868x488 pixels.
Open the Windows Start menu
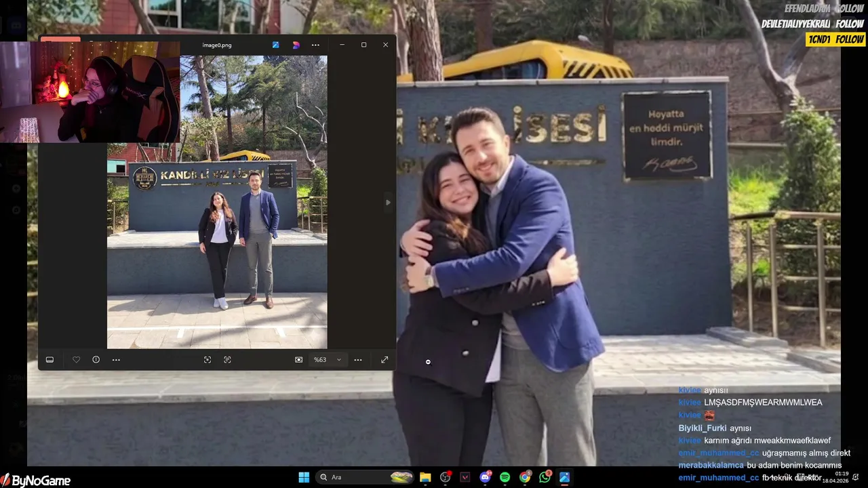[x=304, y=477]
